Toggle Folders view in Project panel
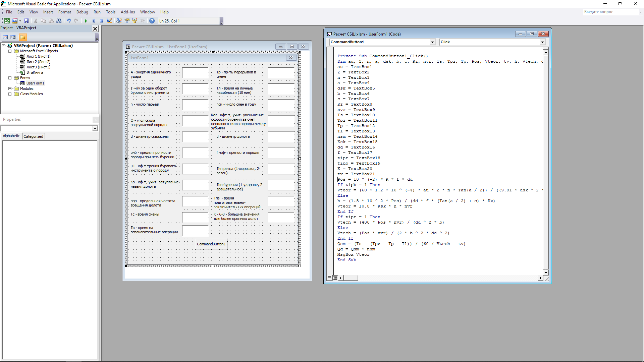 [x=22, y=37]
